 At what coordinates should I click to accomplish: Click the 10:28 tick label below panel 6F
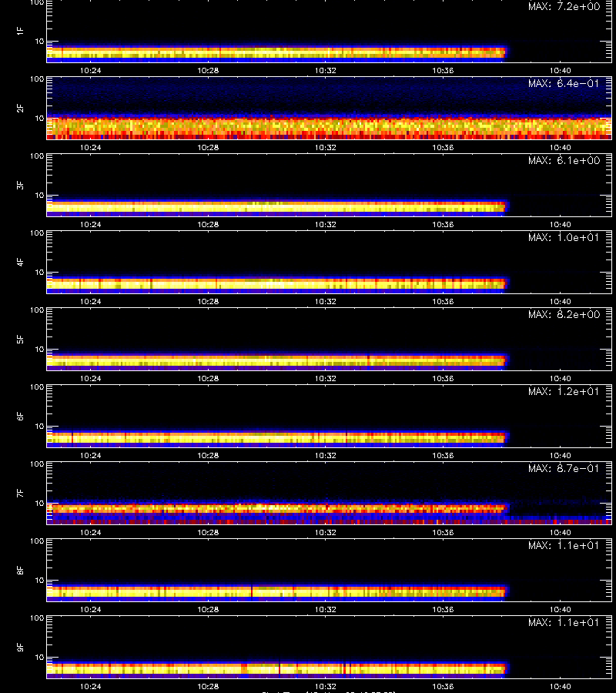coord(208,455)
